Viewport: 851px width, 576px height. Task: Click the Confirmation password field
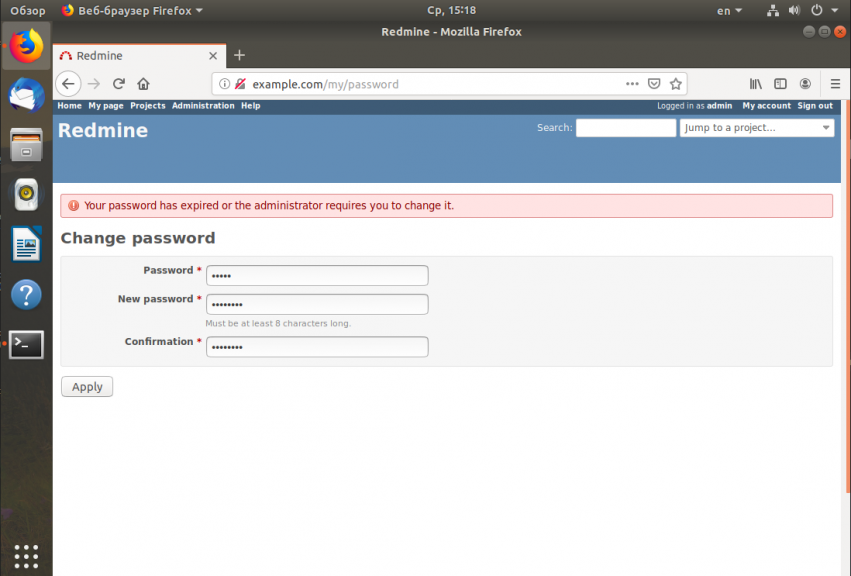point(317,347)
